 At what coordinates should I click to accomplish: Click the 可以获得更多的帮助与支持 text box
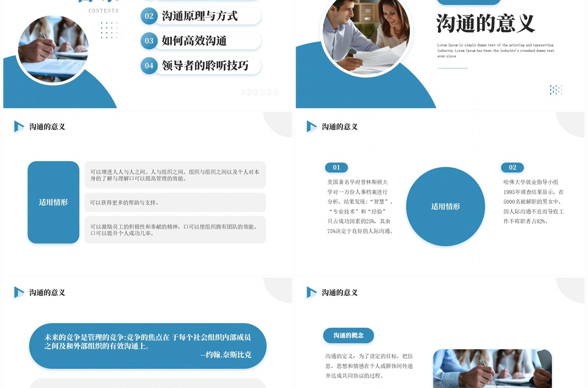175,202
